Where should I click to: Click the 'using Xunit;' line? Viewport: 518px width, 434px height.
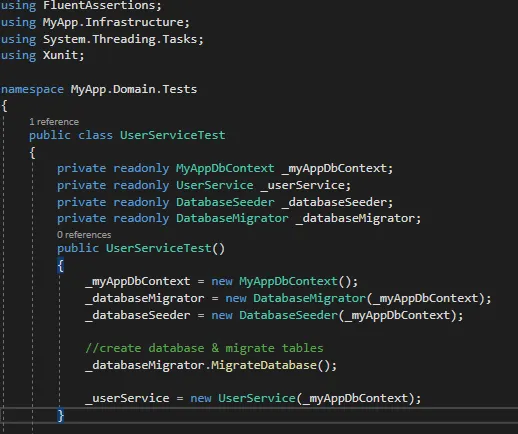43,55
